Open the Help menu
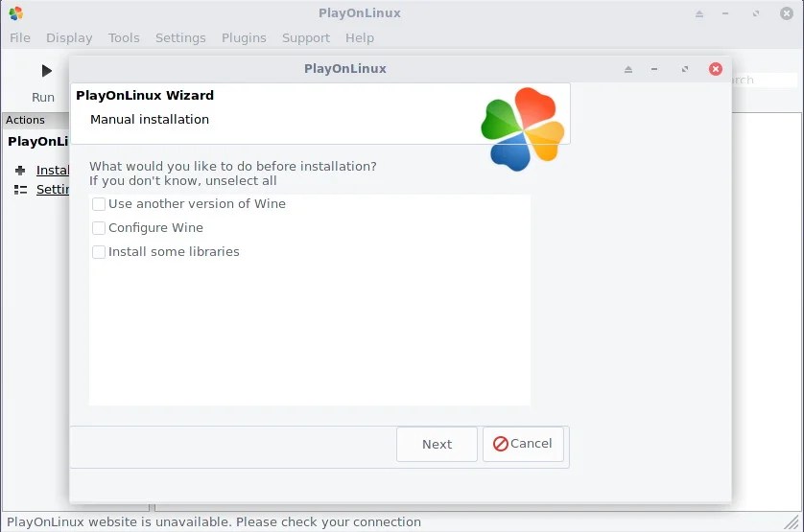Image resolution: width=804 pixels, height=532 pixels. pos(360,38)
